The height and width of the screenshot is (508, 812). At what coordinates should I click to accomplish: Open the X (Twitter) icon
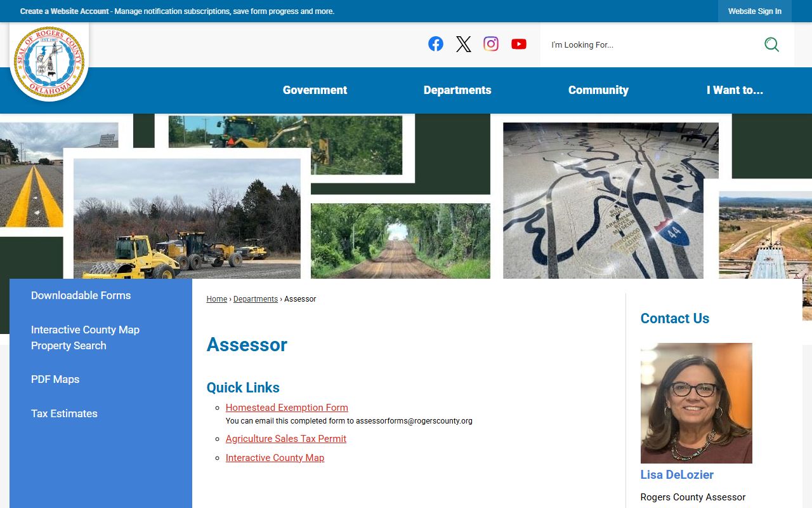coord(464,44)
